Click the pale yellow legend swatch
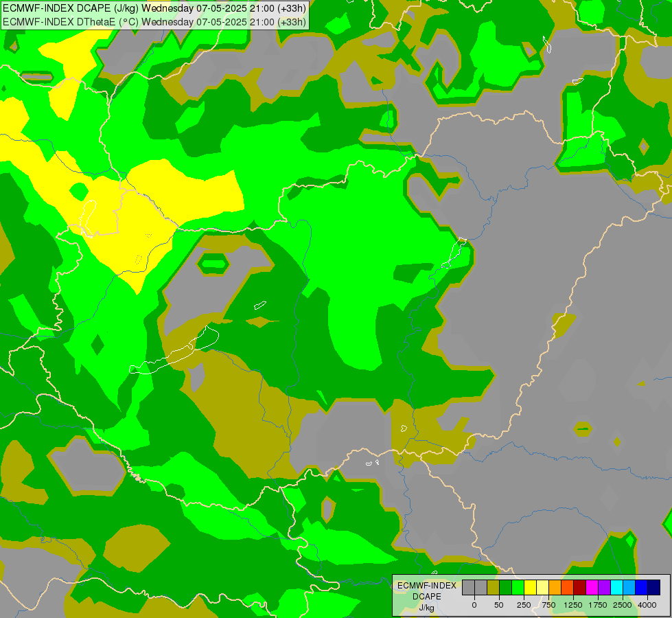 point(542,588)
